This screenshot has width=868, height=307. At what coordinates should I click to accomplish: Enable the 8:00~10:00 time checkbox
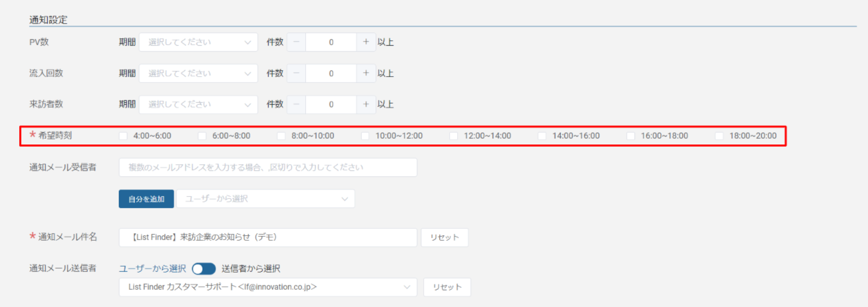point(281,136)
